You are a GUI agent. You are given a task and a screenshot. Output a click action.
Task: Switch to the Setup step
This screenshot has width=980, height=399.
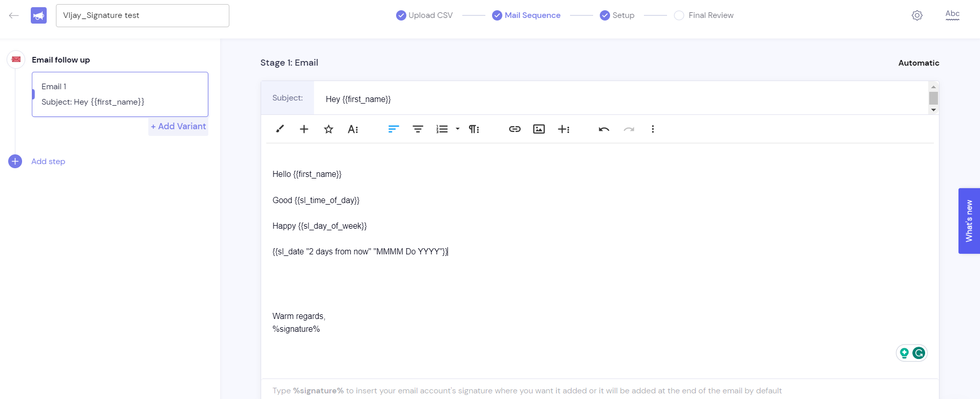(617, 15)
